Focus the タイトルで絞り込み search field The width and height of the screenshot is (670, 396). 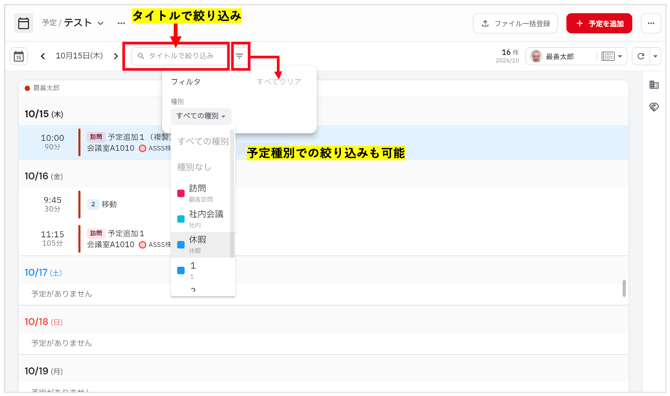[x=179, y=56]
